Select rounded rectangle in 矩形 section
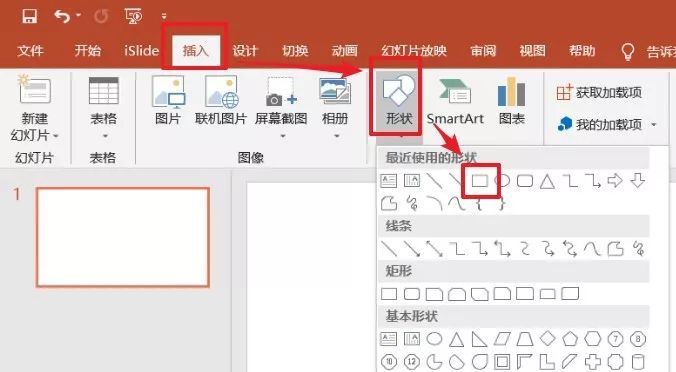This screenshot has height=372, width=676. (x=412, y=294)
